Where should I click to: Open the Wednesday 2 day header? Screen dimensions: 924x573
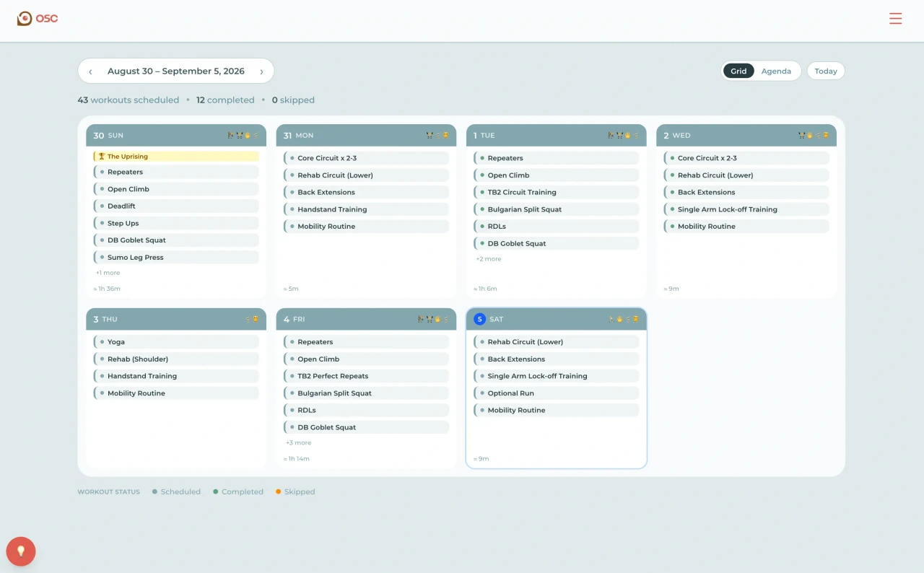click(x=746, y=135)
